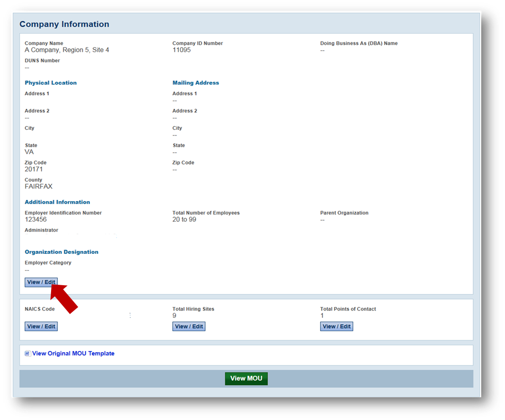Click the DUNS Number label

42,61
